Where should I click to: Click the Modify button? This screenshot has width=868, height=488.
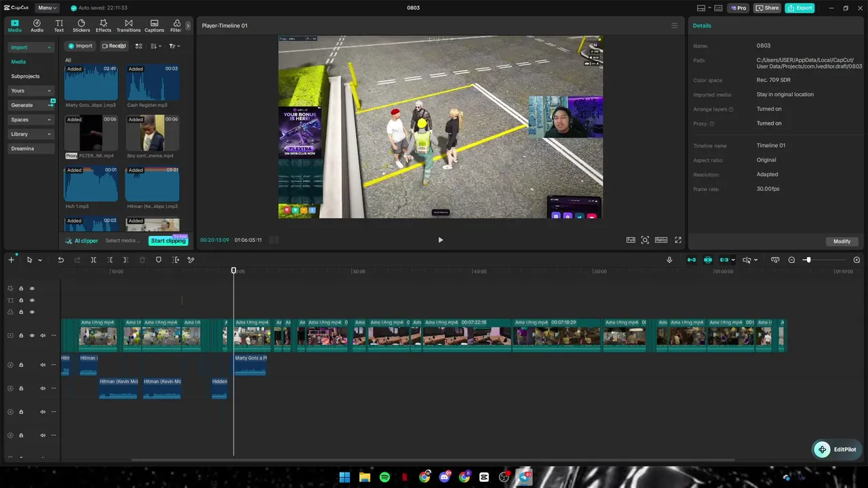[842, 241]
